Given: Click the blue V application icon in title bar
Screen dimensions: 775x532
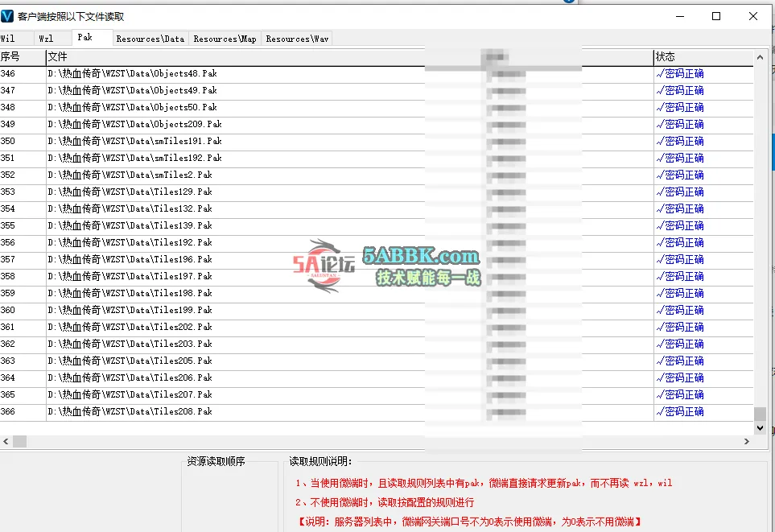Looking at the screenshot, I should pyautogui.click(x=8, y=16).
